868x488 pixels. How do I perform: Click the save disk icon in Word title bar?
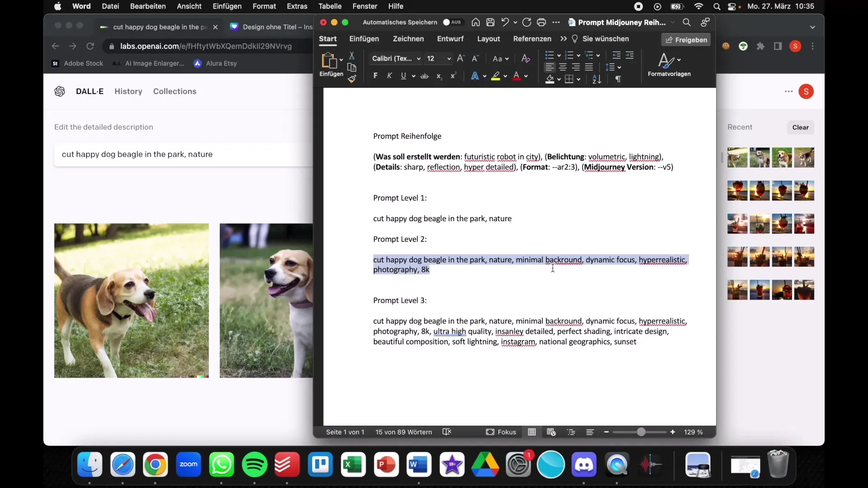(491, 22)
